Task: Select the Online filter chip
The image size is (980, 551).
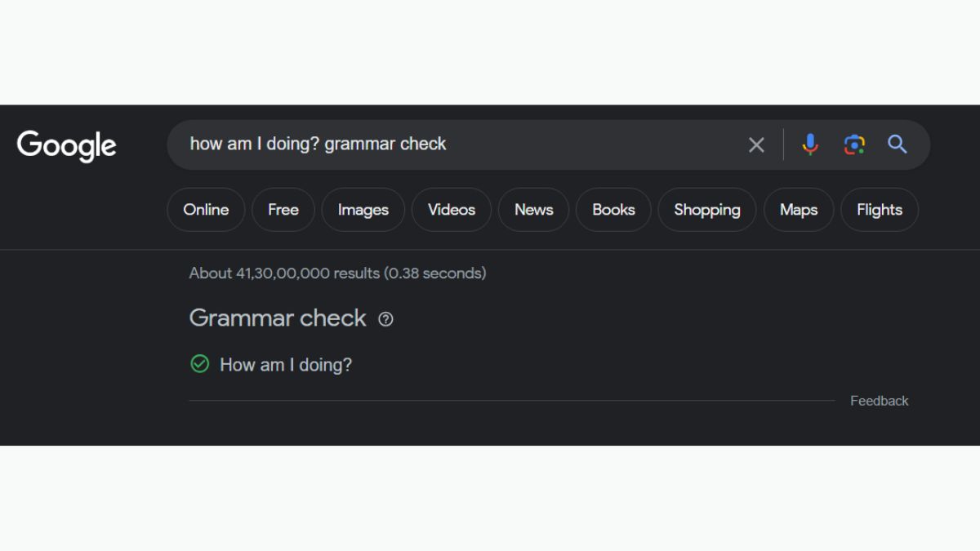Action: (206, 210)
